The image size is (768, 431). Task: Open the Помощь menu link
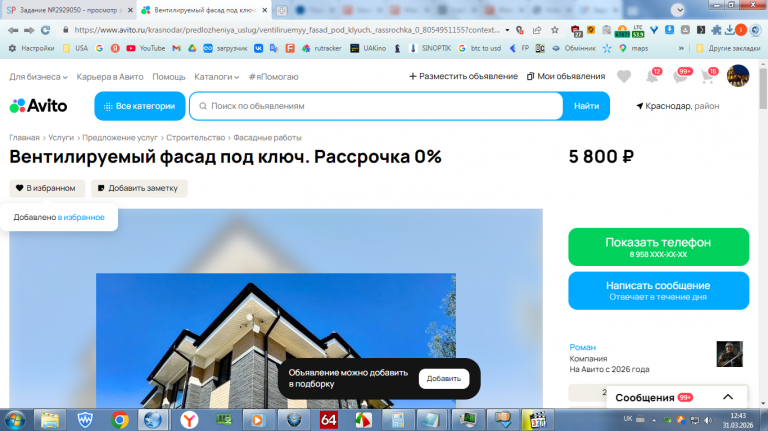tap(169, 77)
